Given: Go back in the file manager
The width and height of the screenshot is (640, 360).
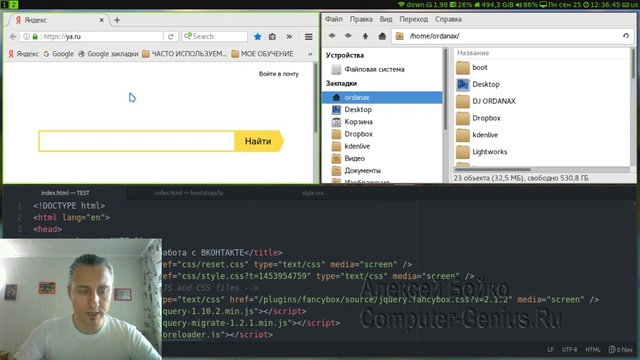Looking at the screenshot, I should point(332,36).
